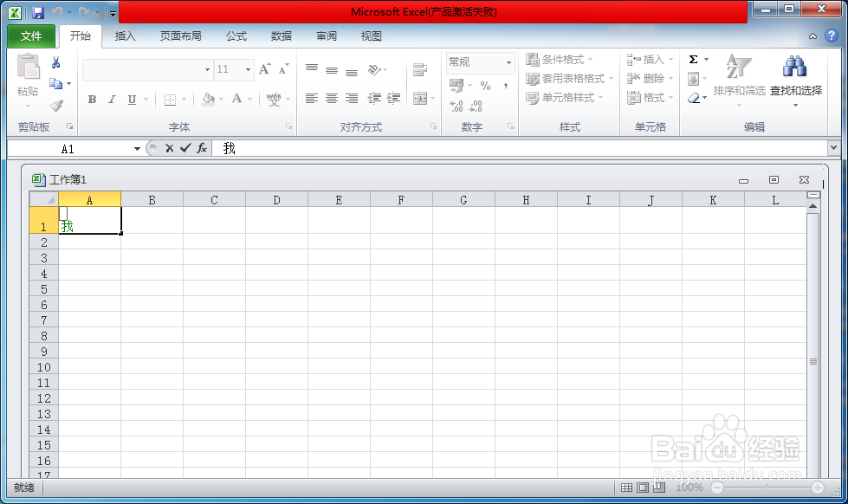Cancel entry with formula bar X
Image resolution: width=848 pixels, height=504 pixels.
click(169, 148)
